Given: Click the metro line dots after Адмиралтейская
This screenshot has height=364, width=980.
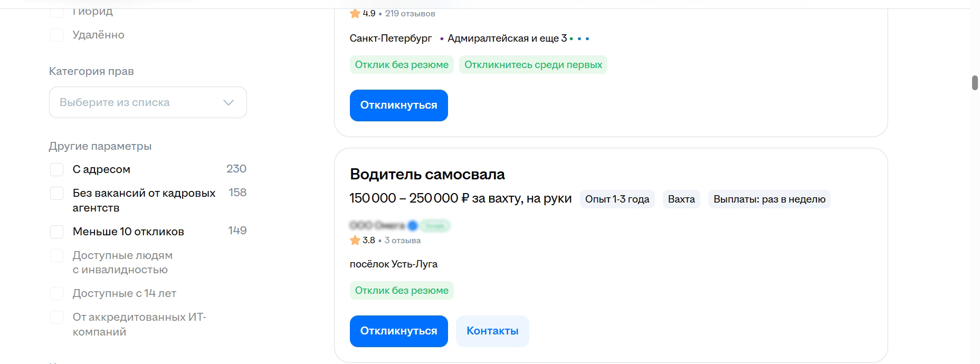Looking at the screenshot, I should point(579,39).
